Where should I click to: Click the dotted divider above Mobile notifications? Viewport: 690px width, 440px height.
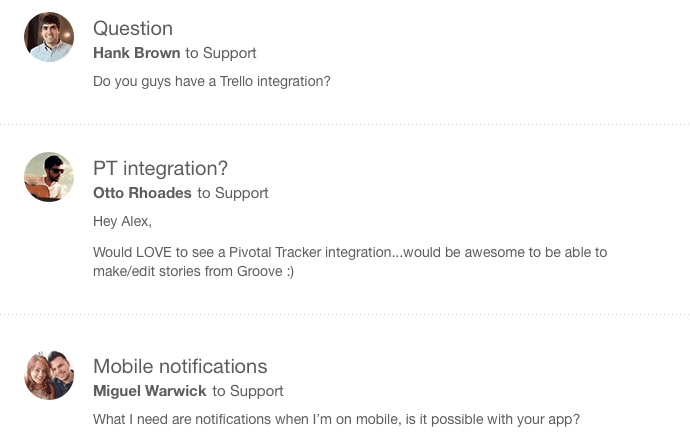[x=345, y=315]
